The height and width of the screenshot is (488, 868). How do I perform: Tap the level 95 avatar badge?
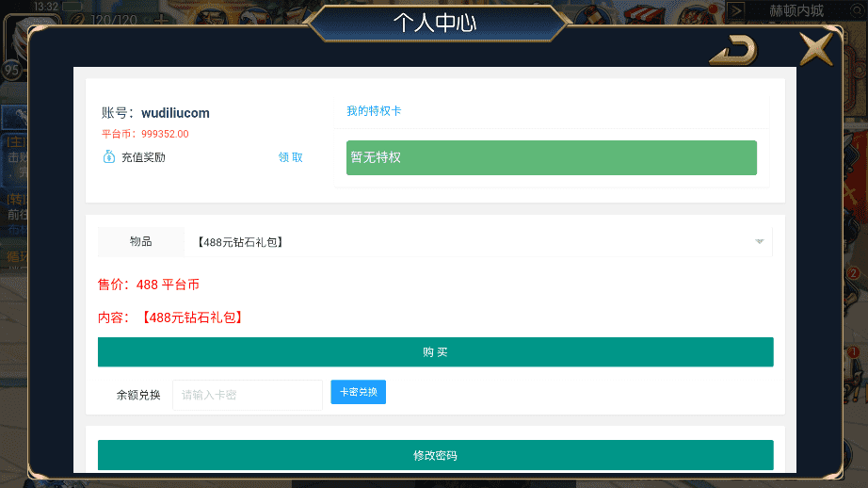12,71
